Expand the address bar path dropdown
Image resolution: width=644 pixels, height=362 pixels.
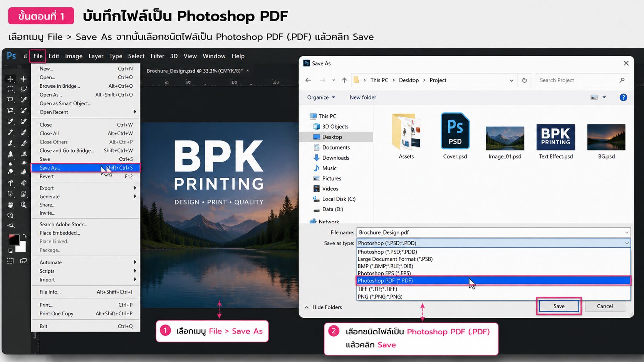[512, 80]
